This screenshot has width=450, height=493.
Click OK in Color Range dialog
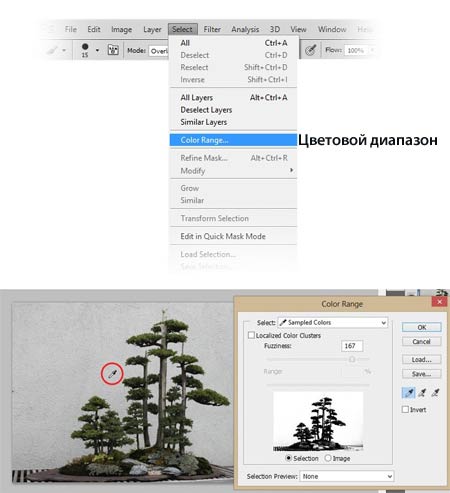pyautogui.click(x=422, y=327)
